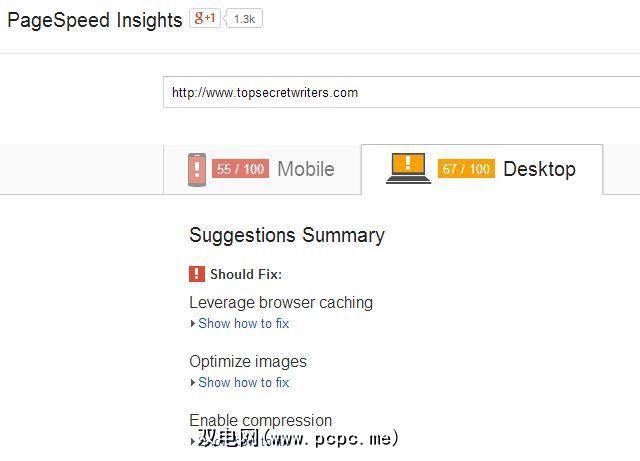Select the Desktop tab label
The image size is (640, 461).
[x=539, y=169]
